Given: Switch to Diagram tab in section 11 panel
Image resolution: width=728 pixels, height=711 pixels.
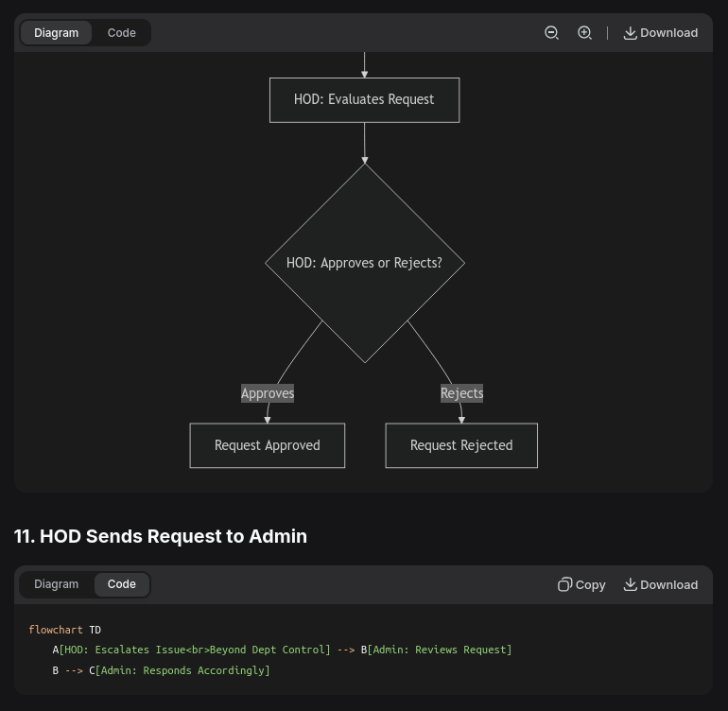Looking at the screenshot, I should 56,584.
